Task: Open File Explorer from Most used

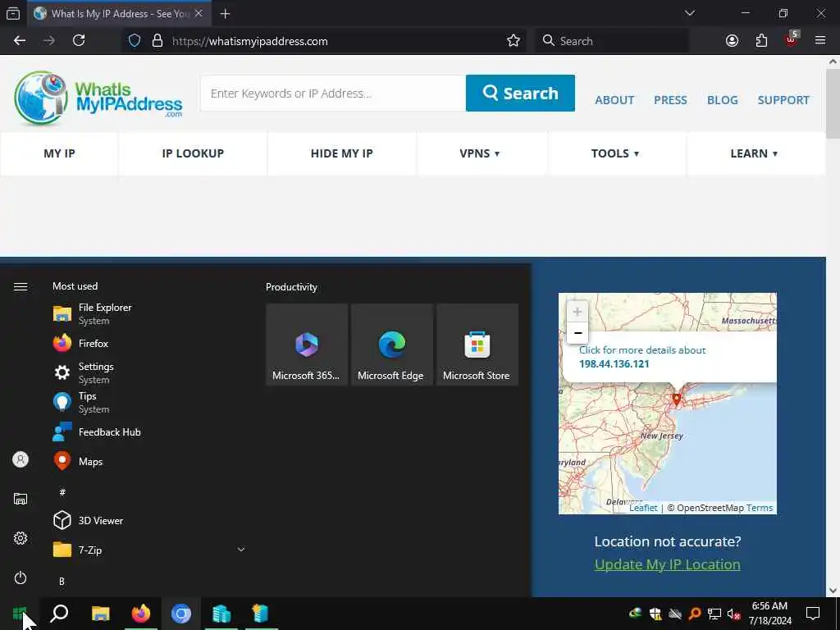Action: (150, 314)
